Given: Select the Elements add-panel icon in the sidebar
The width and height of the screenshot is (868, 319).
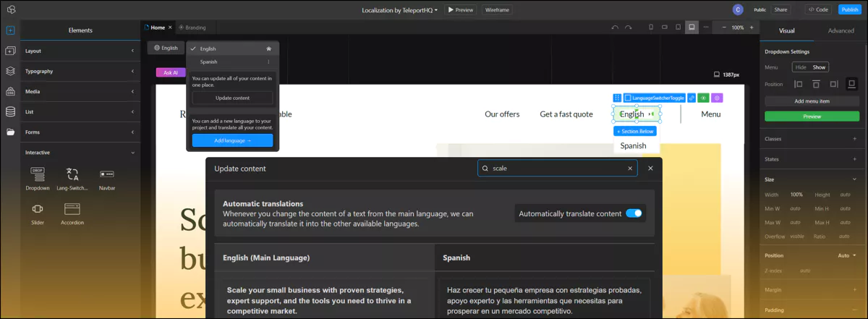Looking at the screenshot, I should point(10,30).
